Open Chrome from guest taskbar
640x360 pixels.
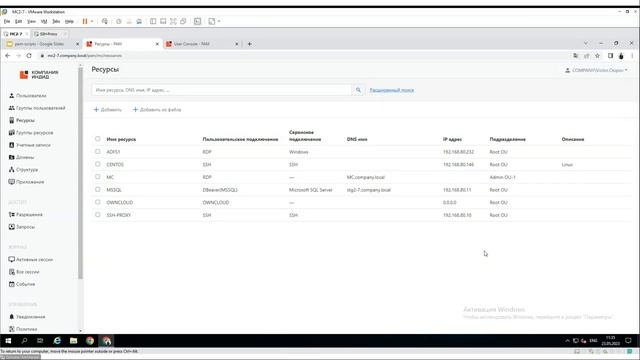tap(90, 340)
